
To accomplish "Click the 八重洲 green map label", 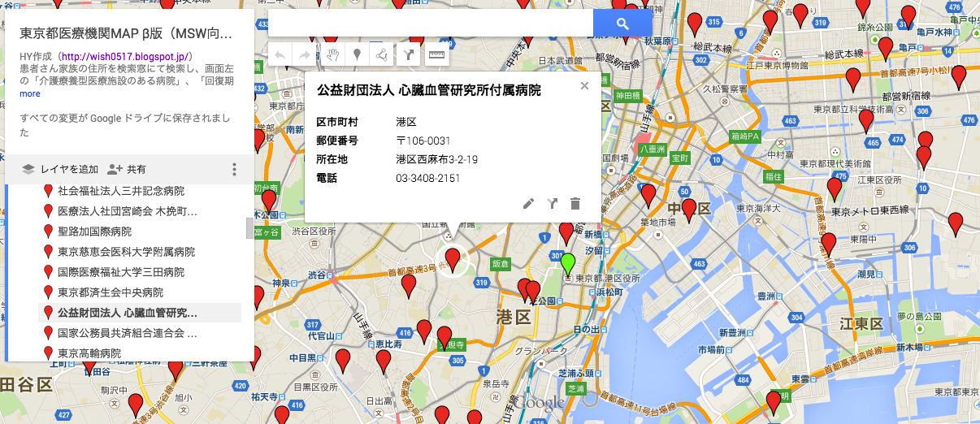I will pos(653,149).
